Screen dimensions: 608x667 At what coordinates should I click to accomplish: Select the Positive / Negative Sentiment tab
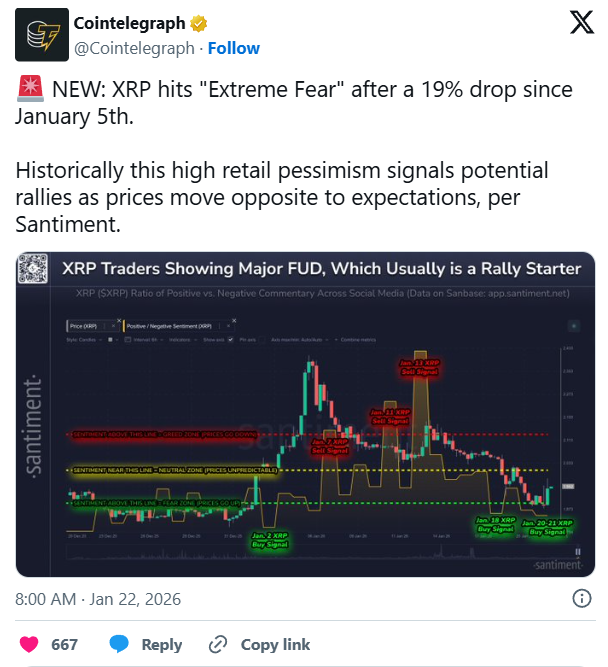170,327
